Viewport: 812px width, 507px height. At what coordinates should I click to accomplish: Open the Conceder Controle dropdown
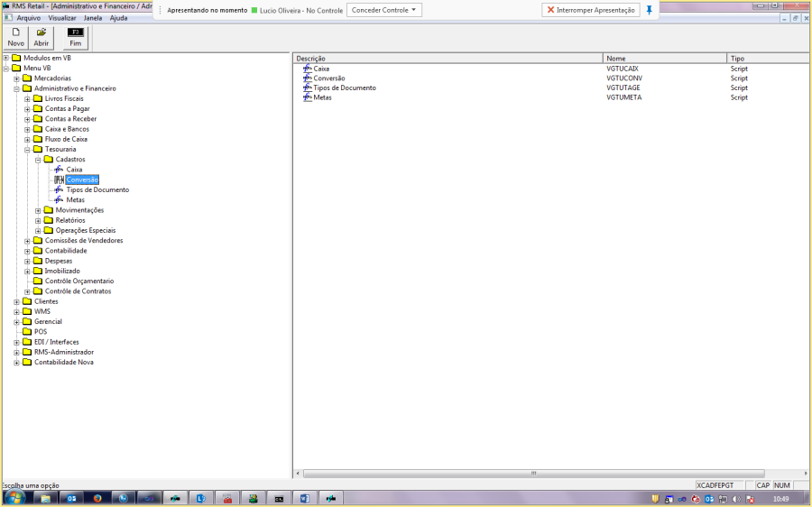click(x=383, y=10)
